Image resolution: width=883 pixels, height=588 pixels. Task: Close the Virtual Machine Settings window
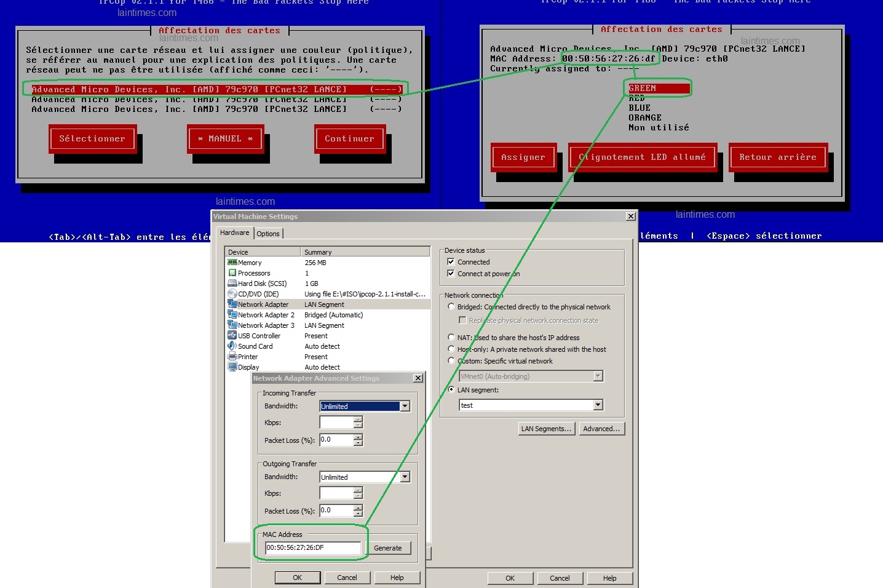tap(630, 216)
